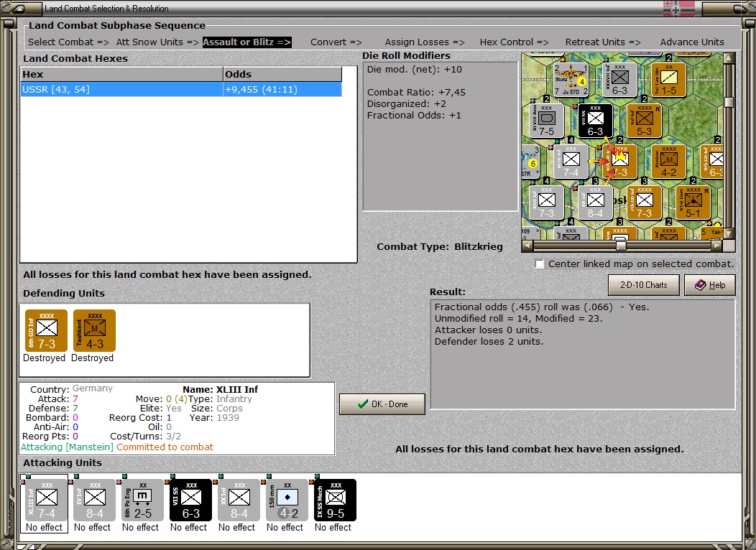The width and height of the screenshot is (756, 550).
Task: Click map vertical scrollbar thumb
Action: coord(729,102)
